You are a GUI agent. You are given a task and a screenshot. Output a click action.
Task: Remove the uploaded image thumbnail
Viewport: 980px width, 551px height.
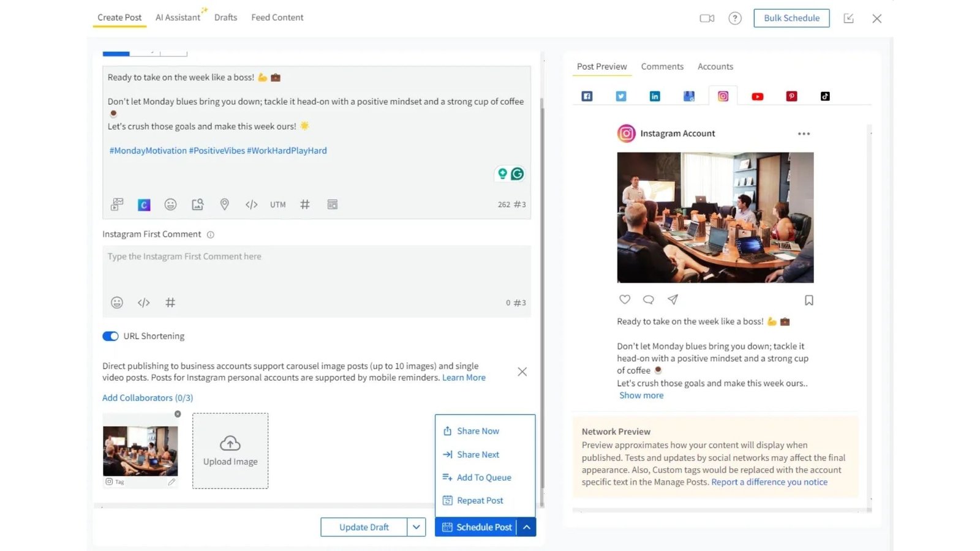click(x=178, y=414)
